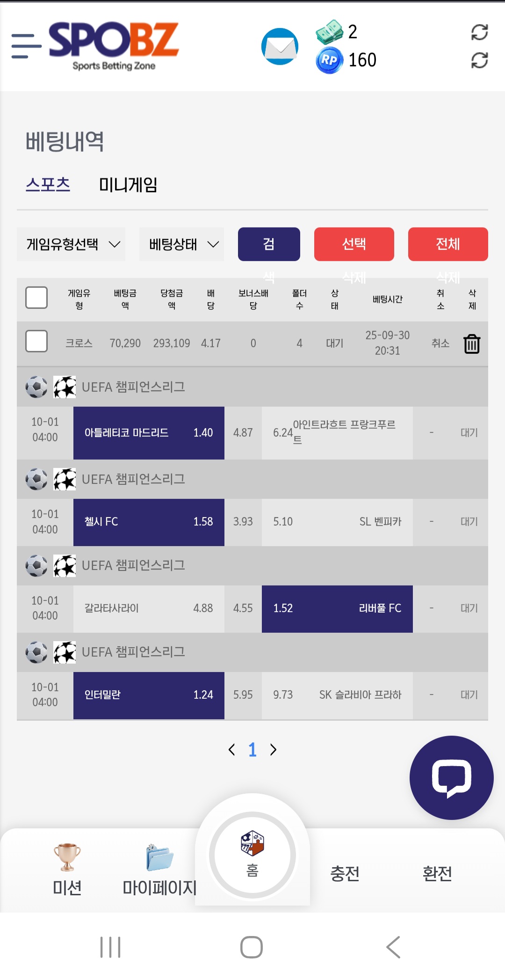
Task: Delete the bet with trash icon
Action: [472, 344]
